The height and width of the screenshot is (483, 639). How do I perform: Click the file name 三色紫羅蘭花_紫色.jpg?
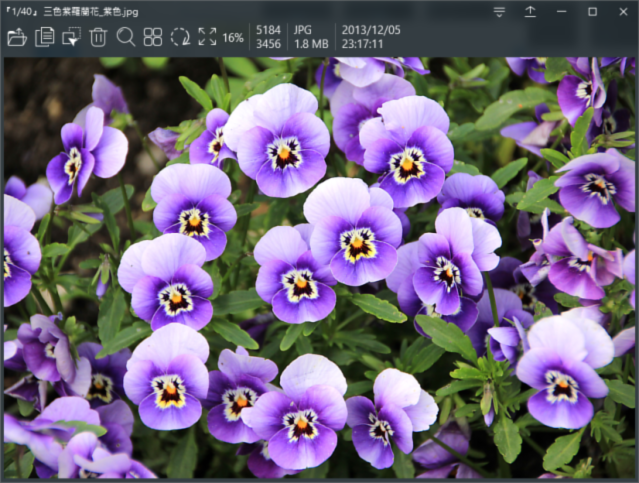90,11
